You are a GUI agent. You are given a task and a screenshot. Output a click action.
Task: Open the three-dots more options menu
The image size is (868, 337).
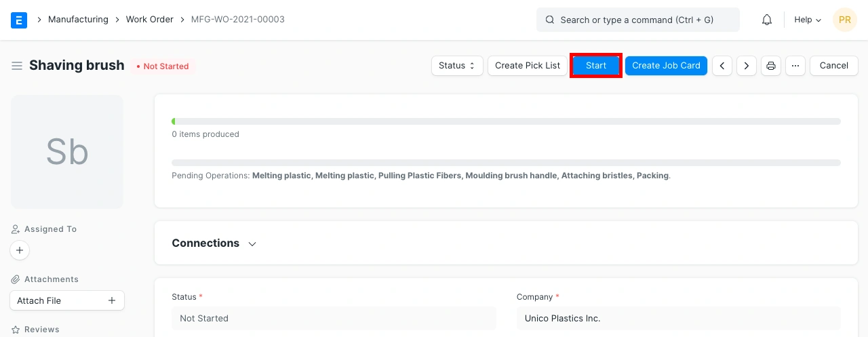(795, 66)
